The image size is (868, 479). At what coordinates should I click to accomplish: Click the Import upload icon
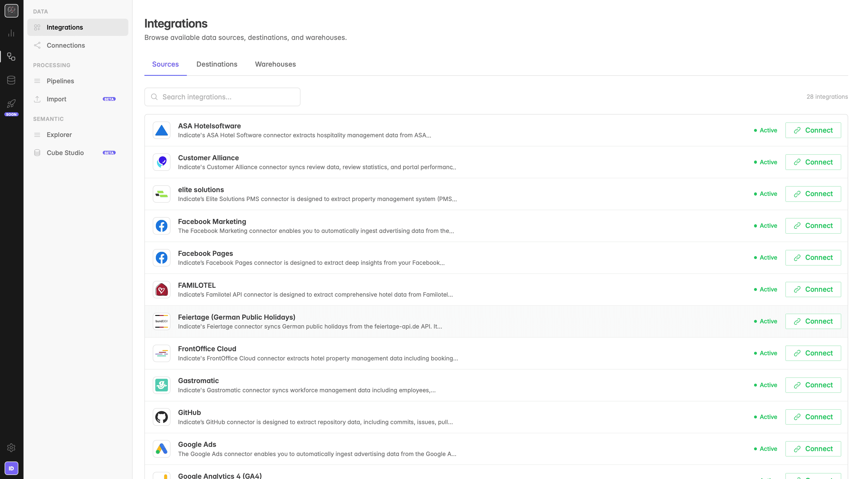(x=37, y=99)
